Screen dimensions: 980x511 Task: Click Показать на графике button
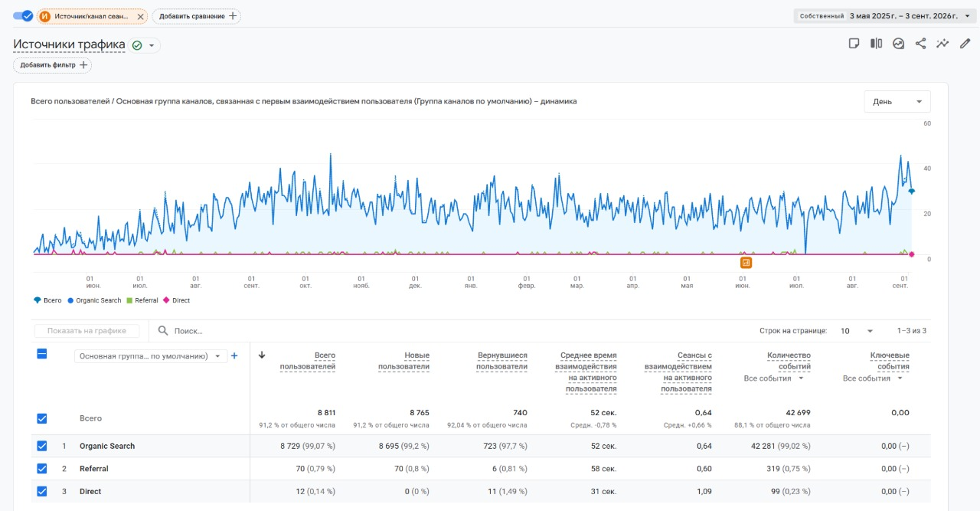pyautogui.click(x=87, y=331)
